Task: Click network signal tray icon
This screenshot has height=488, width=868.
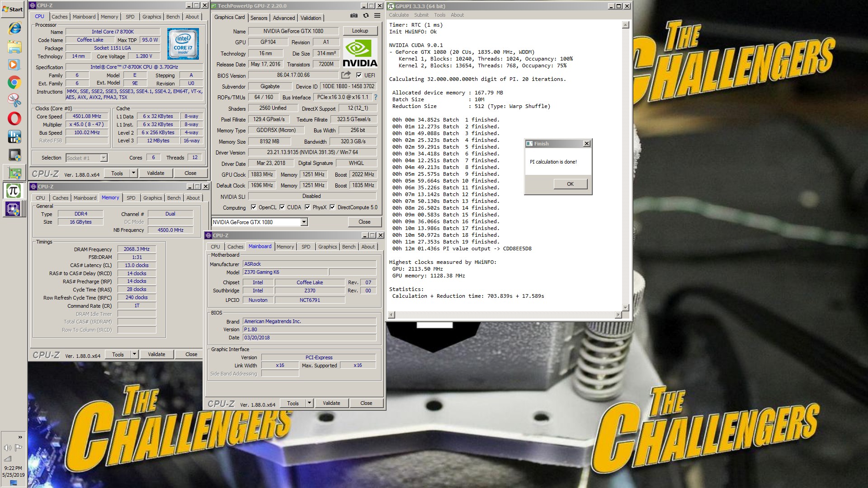Action: 7,459
